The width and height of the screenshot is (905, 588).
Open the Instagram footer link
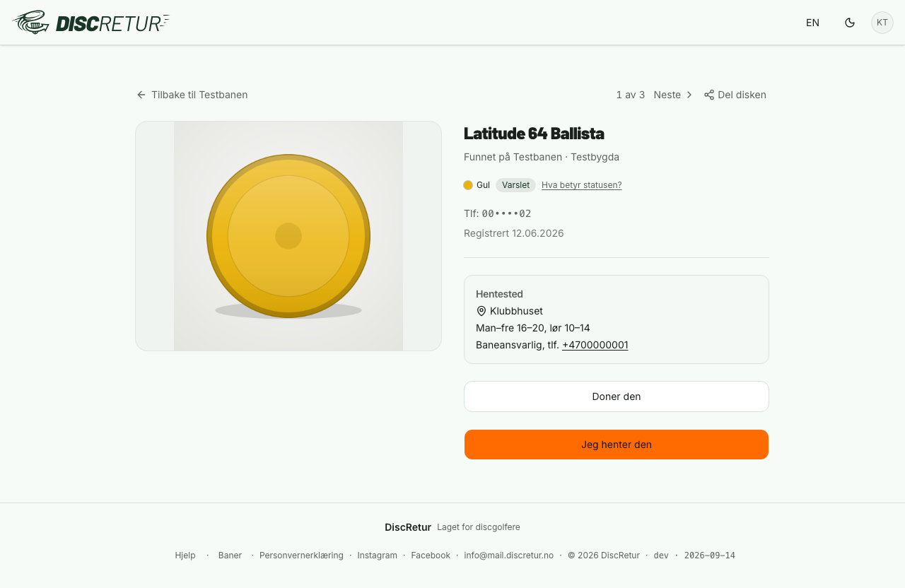point(377,555)
